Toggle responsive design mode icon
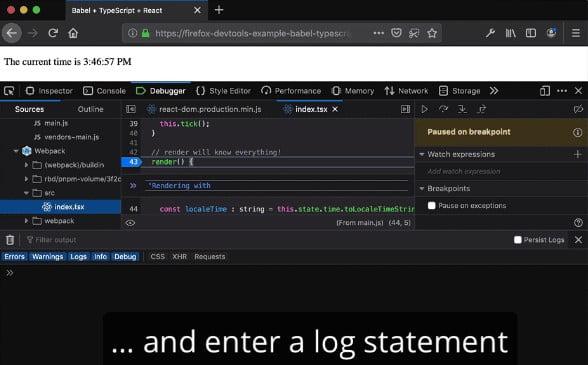Viewport: 588px width, 365px height. [544, 91]
